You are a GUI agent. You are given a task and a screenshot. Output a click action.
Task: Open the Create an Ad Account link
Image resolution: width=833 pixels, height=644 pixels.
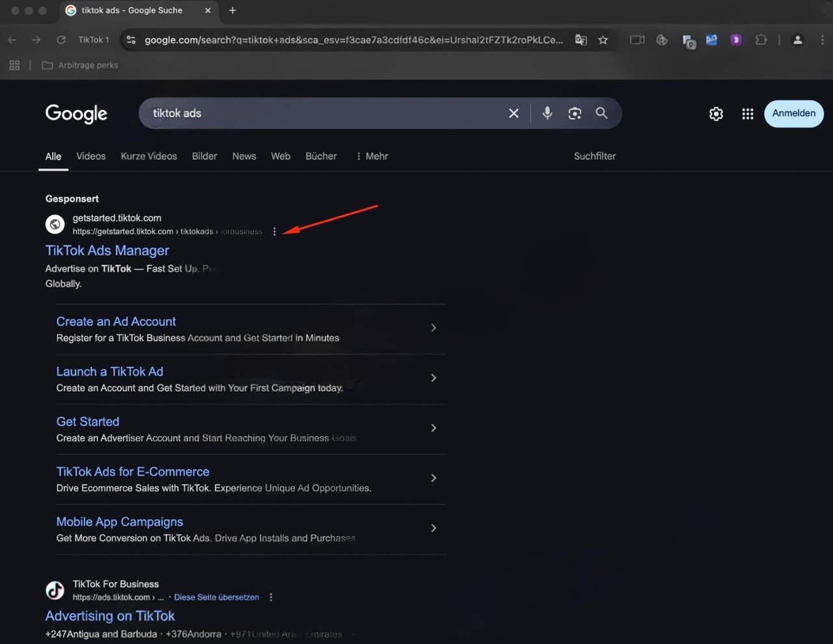[x=116, y=321]
